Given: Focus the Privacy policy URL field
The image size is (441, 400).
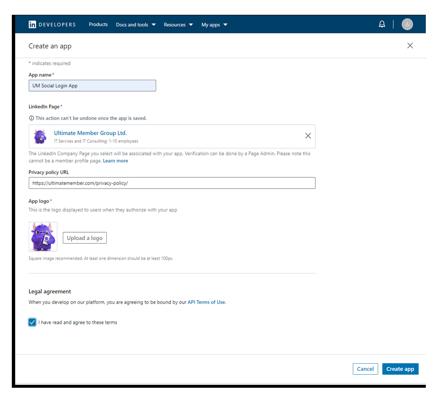Looking at the screenshot, I should [x=172, y=183].
